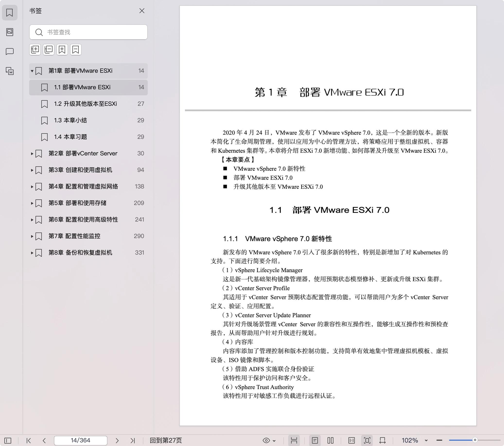Click the fit page icon

[x=367, y=440]
